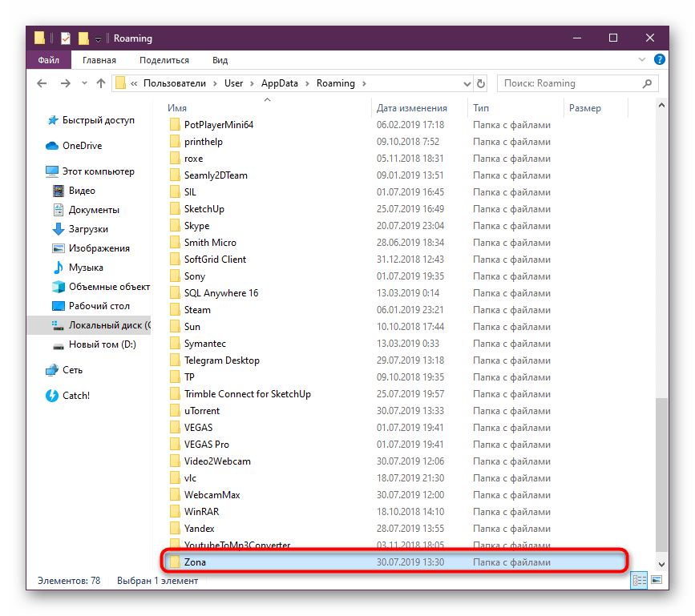Image resolution: width=695 pixels, height=616 pixels.
Task: Click AppData in the breadcrumb path
Action: click(280, 83)
